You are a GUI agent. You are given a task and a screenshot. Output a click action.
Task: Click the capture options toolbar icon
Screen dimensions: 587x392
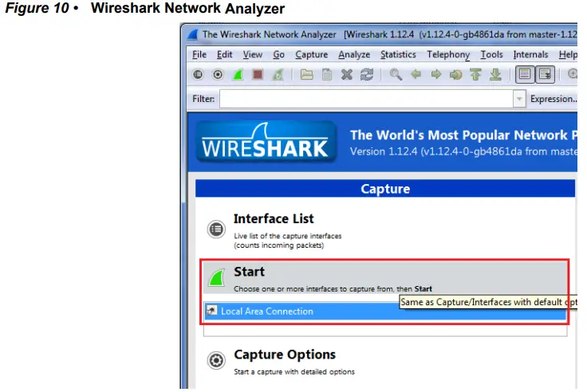[x=218, y=74]
